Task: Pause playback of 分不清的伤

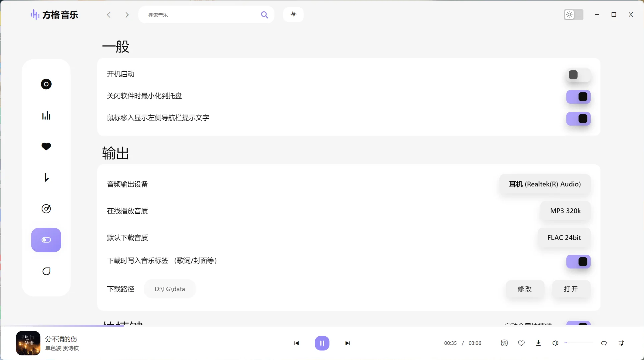Action: pyautogui.click(x=322, y=343)
